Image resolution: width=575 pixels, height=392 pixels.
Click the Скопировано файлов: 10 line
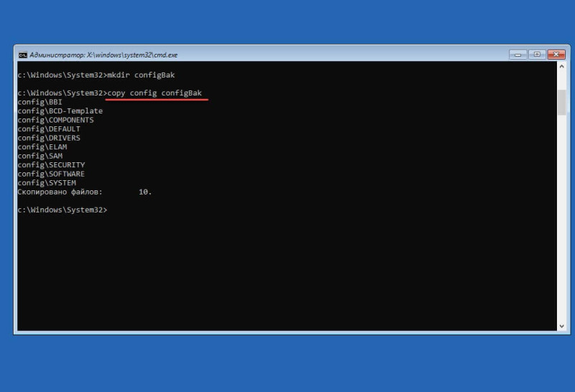pyautogui.click(x=84, y=192)
